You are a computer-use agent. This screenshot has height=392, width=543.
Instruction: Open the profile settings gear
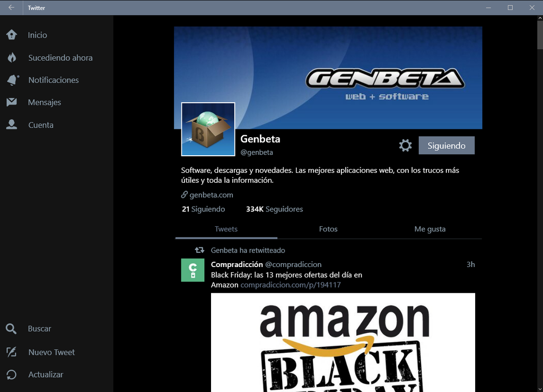tap(405, 146)
